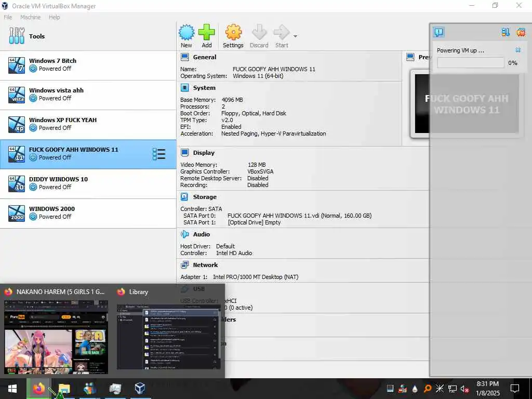The height and width of the screenshot is (399, 532).
Task: Click the 'Intel HD Audio' controller value
Action: coord(234,253)
